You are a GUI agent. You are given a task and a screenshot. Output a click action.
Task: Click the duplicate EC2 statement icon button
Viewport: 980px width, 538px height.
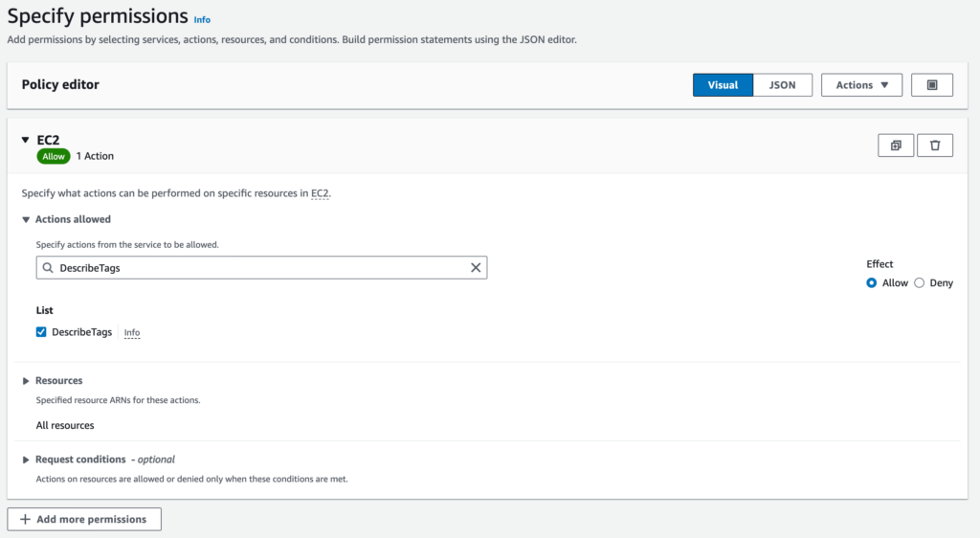tap(896, 146)
